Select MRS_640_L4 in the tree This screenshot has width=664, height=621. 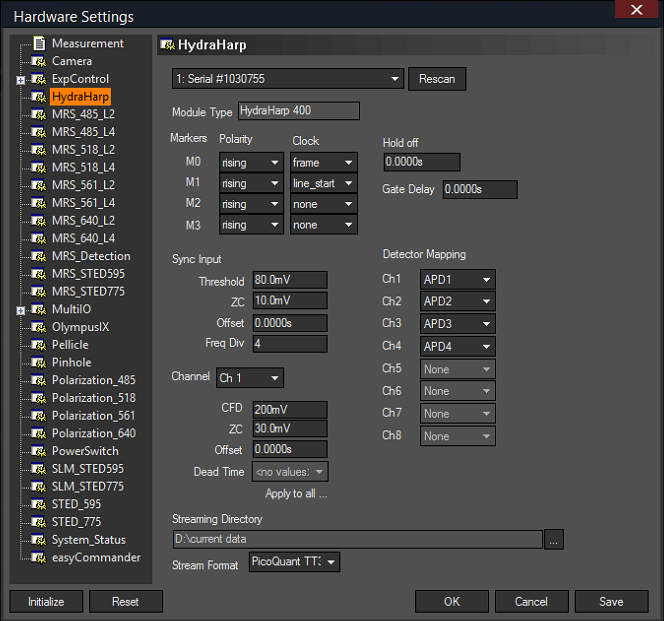click(83, 238)
